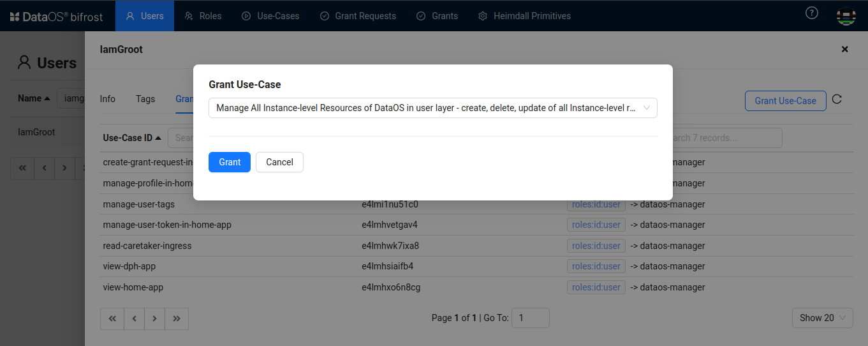Click the DataOS bifrost logo
Screen dimensions: 868x346
click(56, 16)
